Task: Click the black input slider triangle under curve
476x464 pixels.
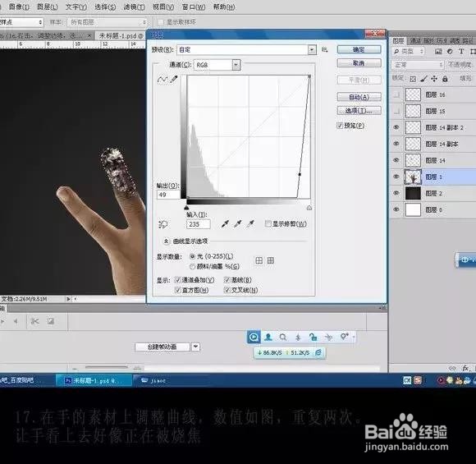Action: tap(186, 208)
